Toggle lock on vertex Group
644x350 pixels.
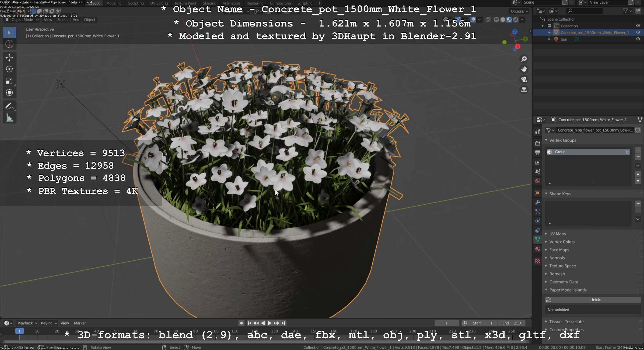[x=627, y=152]
